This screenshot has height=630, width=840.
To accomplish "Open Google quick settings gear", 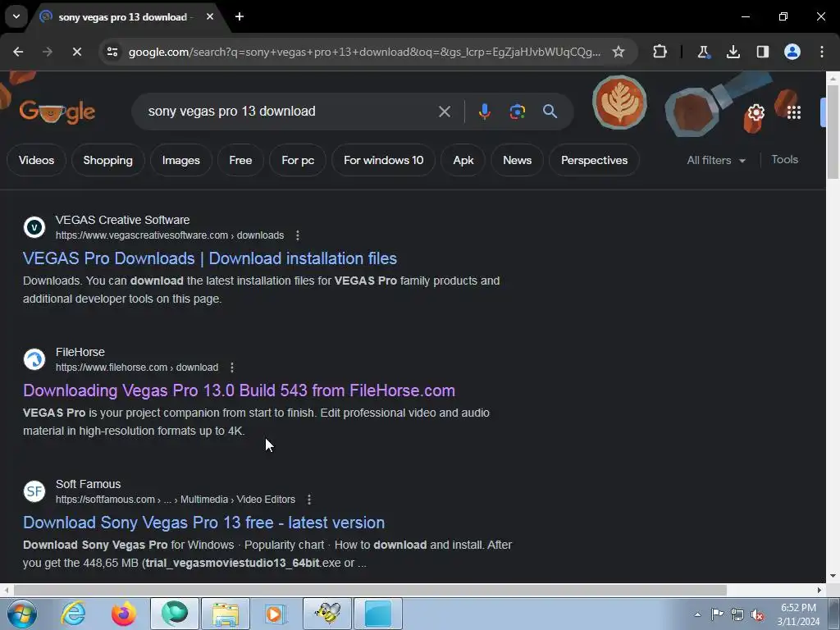I will (x=756, y=112).
